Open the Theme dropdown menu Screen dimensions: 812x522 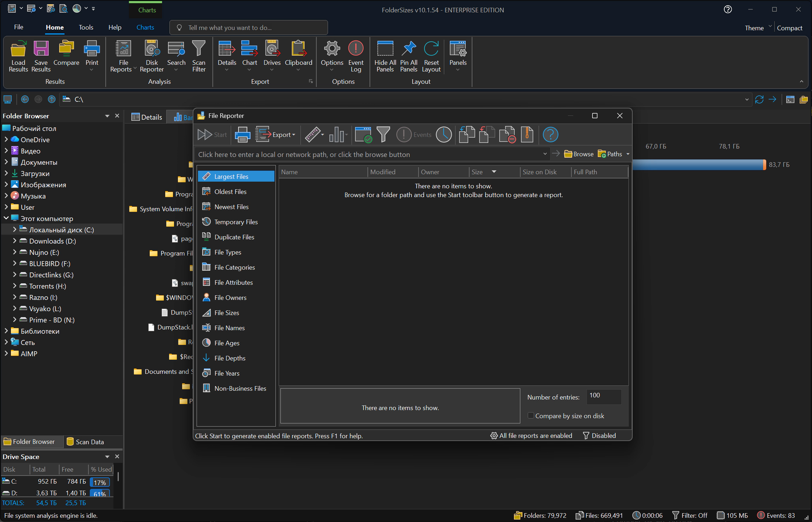(758, 28)
